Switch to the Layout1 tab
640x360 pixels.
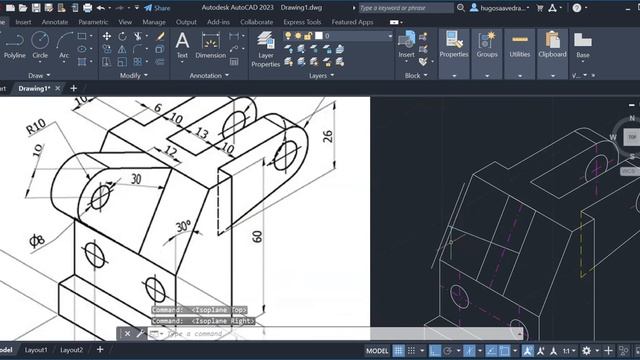click(36, 350)
